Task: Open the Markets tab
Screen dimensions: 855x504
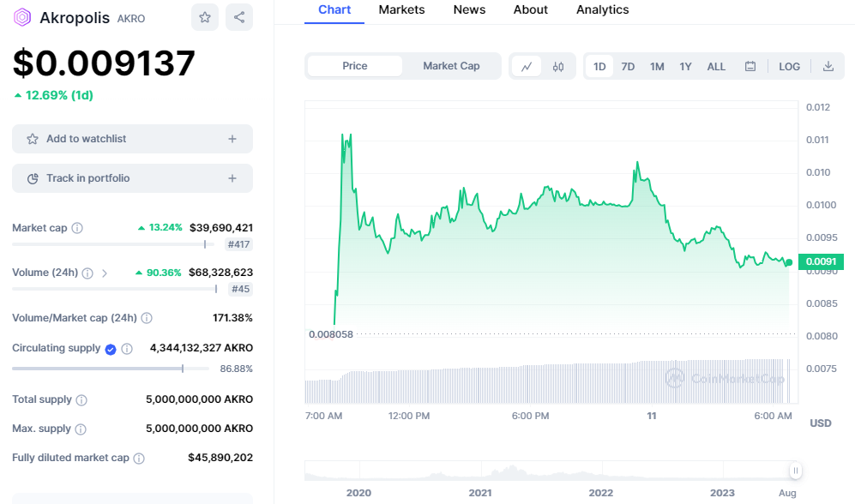Action: [x=402, y=9]
